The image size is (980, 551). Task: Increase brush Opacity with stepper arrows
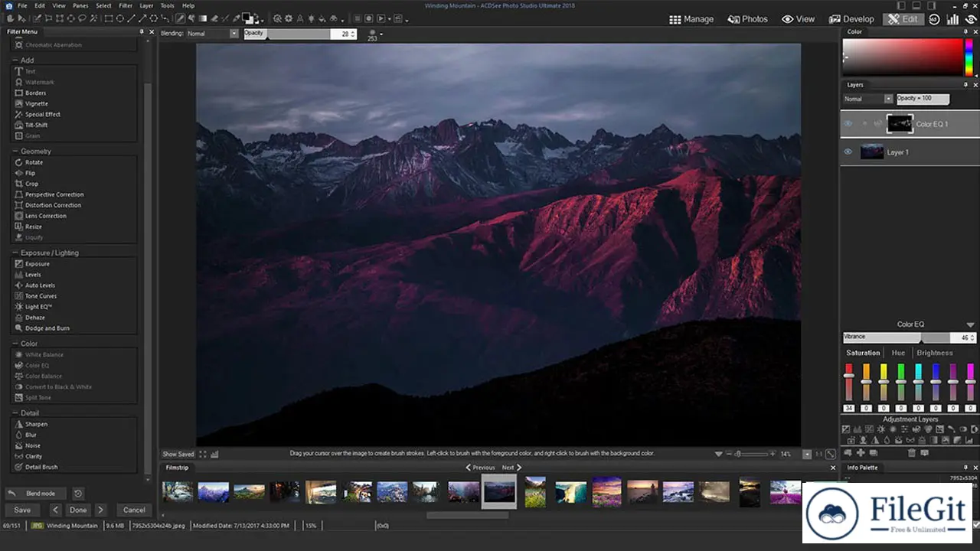point(354,32)
